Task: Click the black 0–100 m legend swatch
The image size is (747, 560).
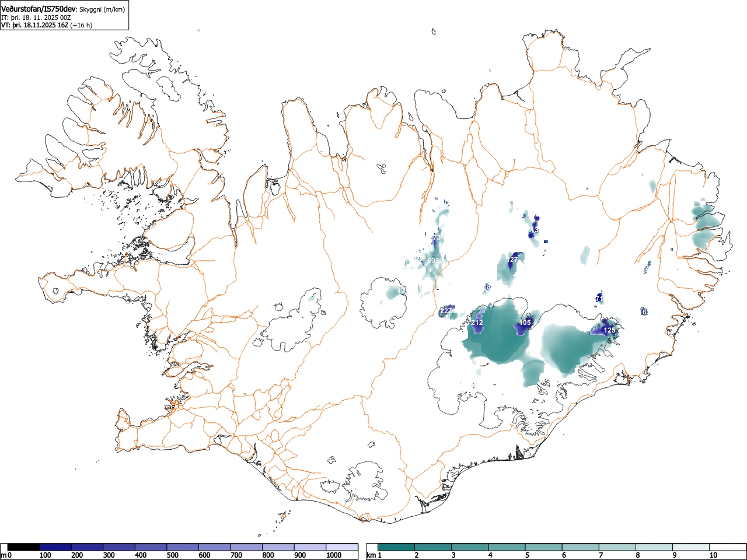Action: (23, 547)
